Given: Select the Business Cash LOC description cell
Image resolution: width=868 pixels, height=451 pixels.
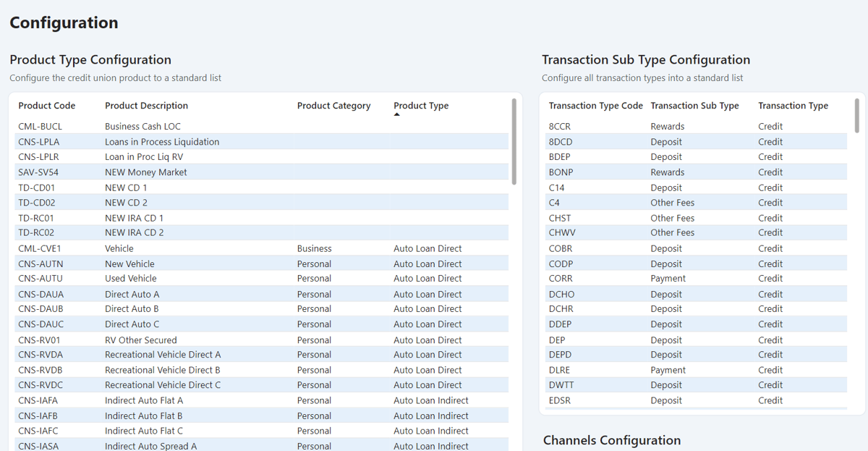Looking at the screenshot, I should point(142,127).
